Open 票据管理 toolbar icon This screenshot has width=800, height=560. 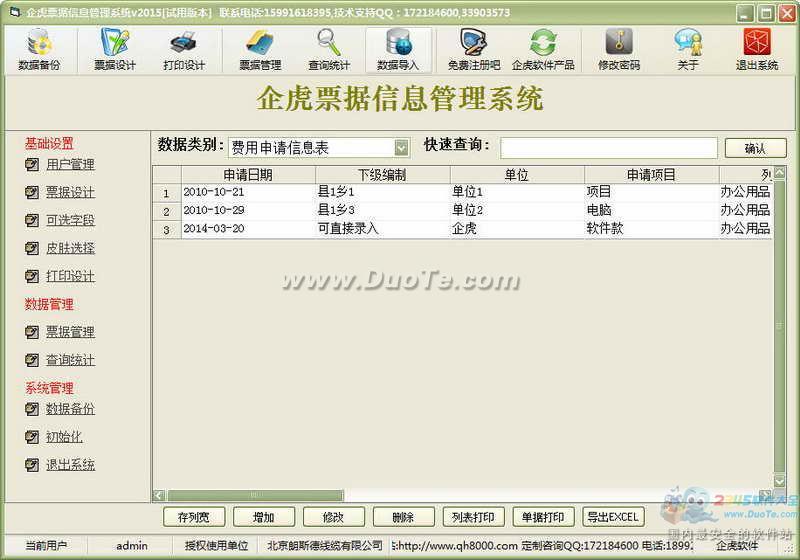coord(260,49)
